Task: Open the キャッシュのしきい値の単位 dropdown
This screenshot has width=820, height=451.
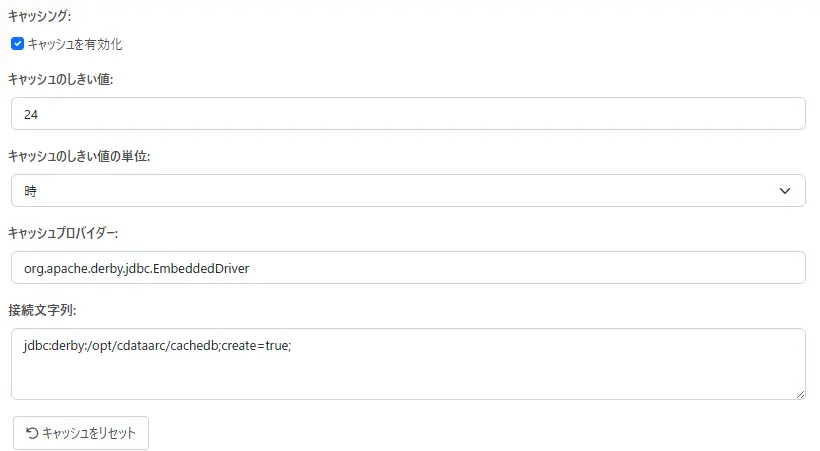Action: pyautogui.click(x=408, y=191)
